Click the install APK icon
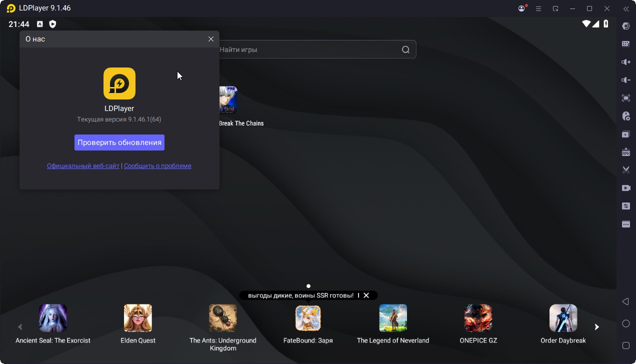This screenshot has height=364, width=636. pos(625,152)
